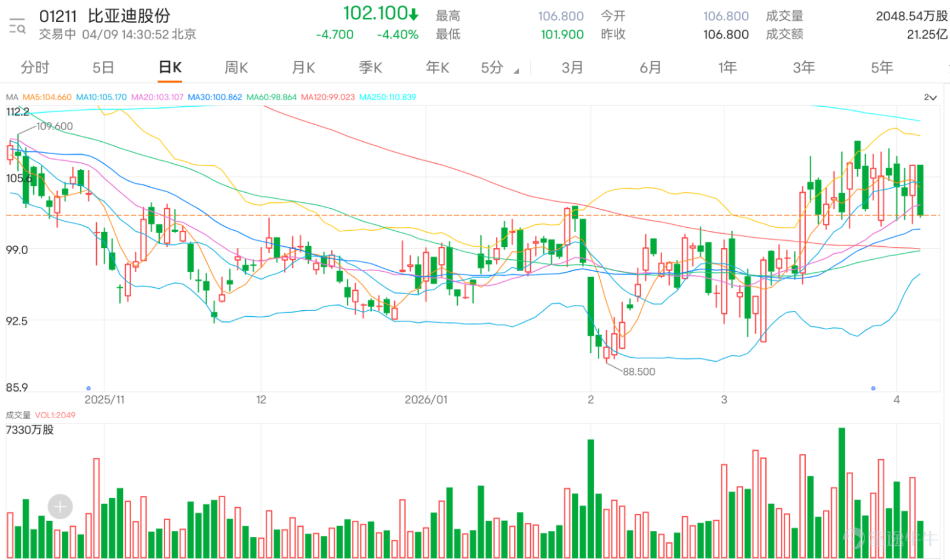950x560 pixels.
Task: Click the blue event dot near 2025/11
Action: click(x=88, y=388)
